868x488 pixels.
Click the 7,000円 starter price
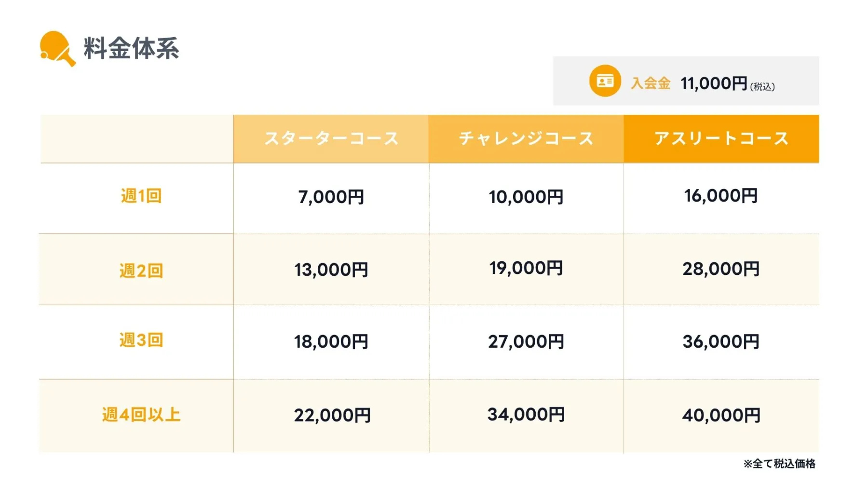pyautogui.click(x=331, y=197)
